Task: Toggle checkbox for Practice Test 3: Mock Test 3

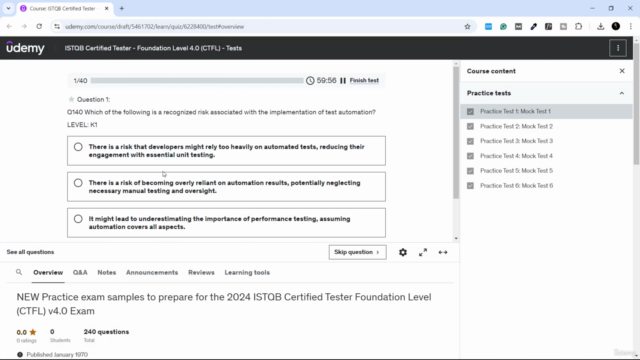Action: (x=470, y=141)
